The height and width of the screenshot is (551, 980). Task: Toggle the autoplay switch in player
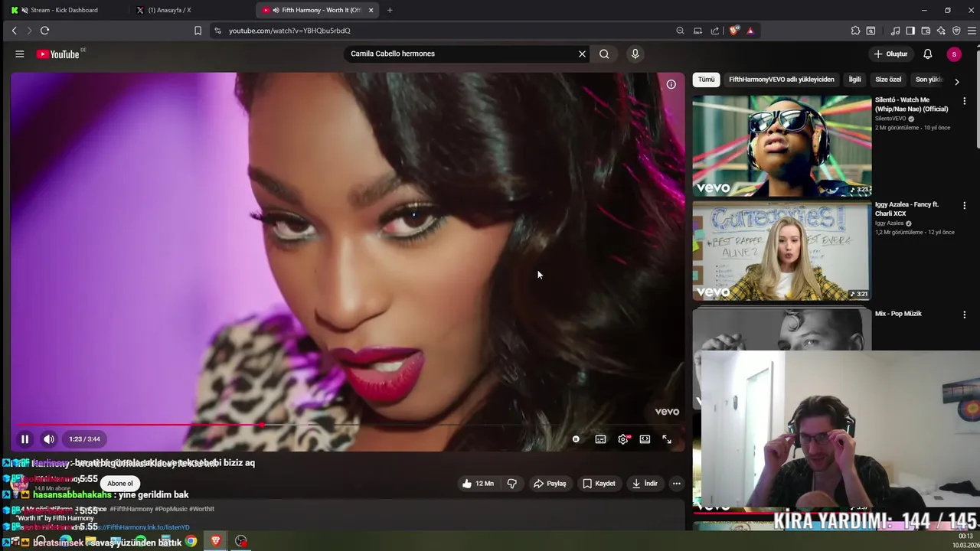coord(576,439)
